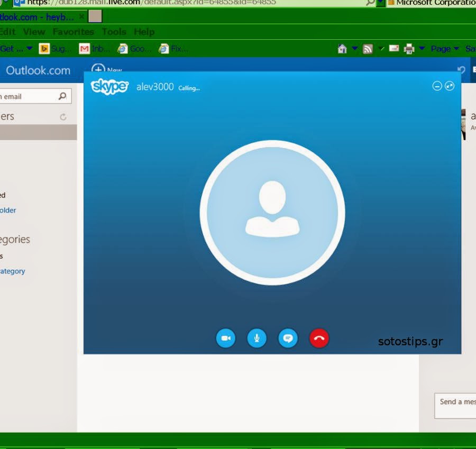Open the Edit menu
The width and height of the screenshot is (476, 449).
click(x=7, y=32)
